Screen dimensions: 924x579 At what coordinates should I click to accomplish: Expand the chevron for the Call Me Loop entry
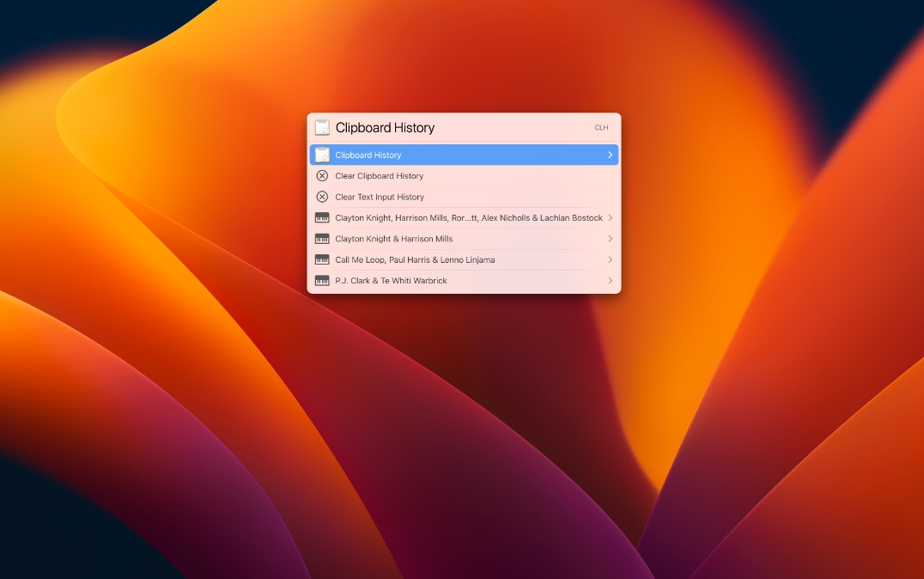click(x=610, y=259)
